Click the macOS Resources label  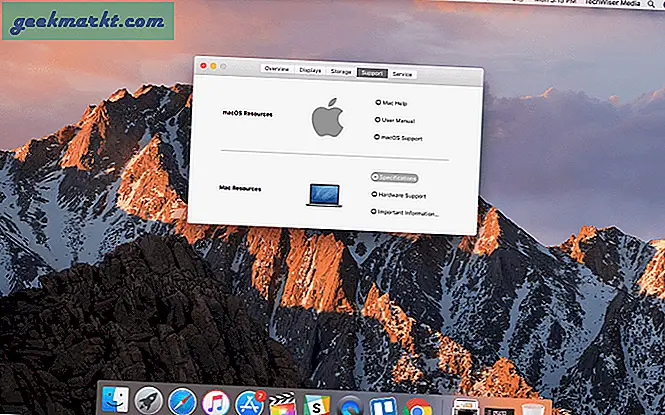[x=247, y=114]
